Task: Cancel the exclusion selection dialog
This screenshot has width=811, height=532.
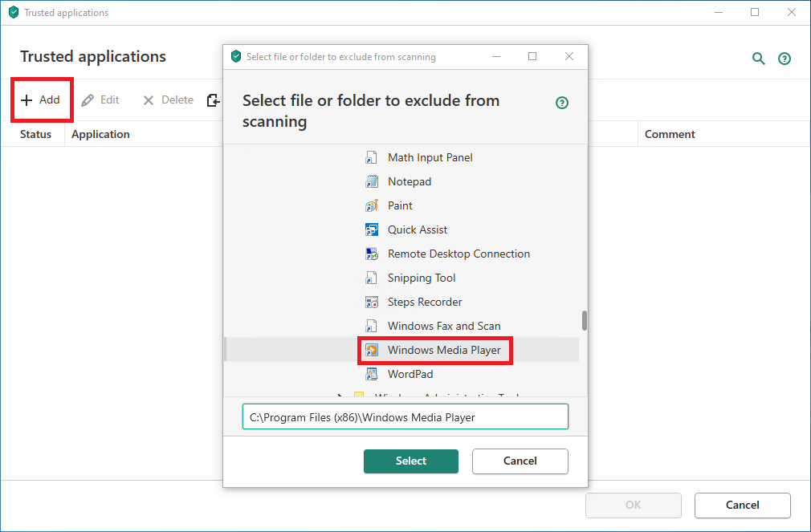Action: 520,461
